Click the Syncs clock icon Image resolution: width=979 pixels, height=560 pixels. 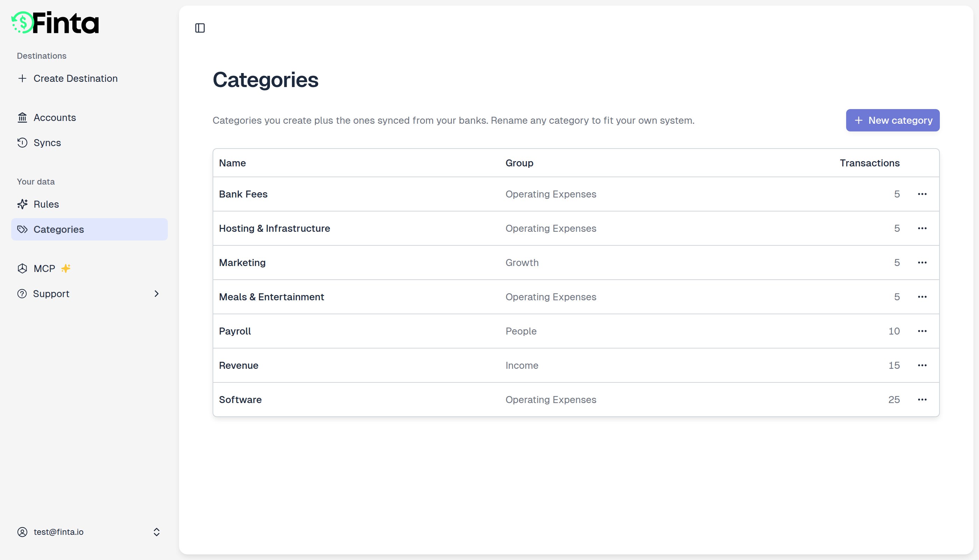pyautogui.click(x=22, y=143)
